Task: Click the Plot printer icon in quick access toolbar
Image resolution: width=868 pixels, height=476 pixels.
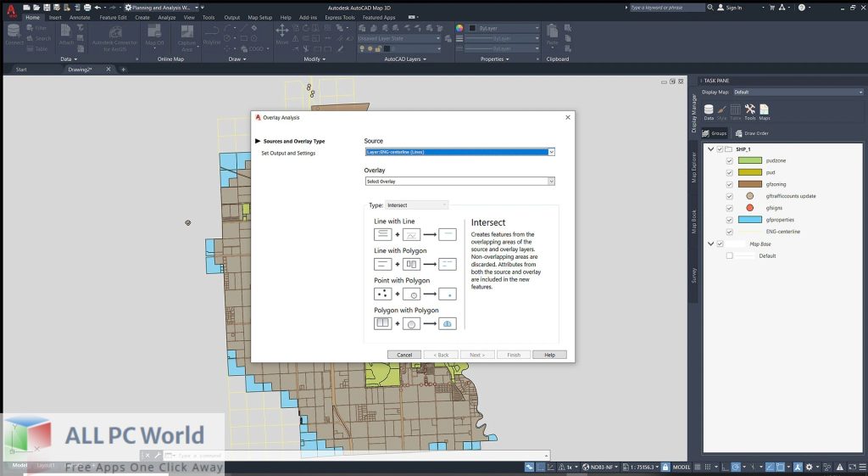Action: coord(87,7)
